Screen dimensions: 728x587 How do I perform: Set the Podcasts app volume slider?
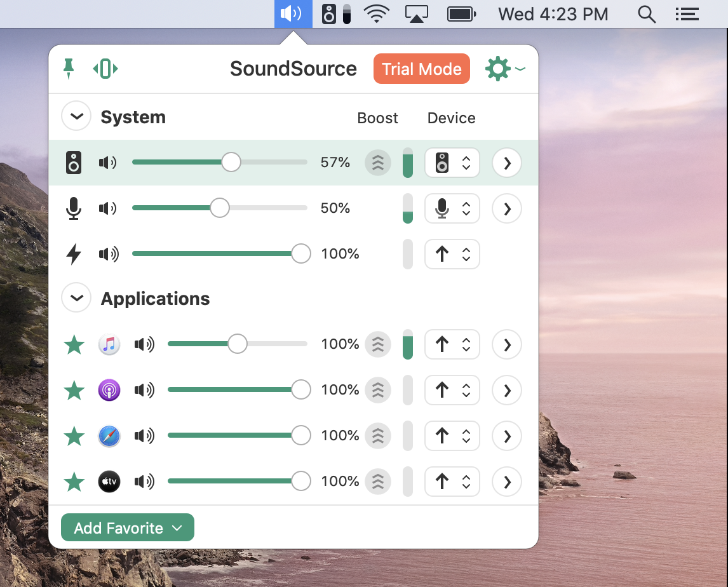point(239,389)
